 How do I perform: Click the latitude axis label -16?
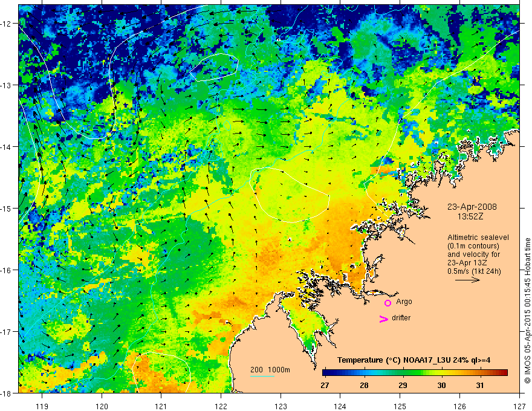click(x=6, y=270)
